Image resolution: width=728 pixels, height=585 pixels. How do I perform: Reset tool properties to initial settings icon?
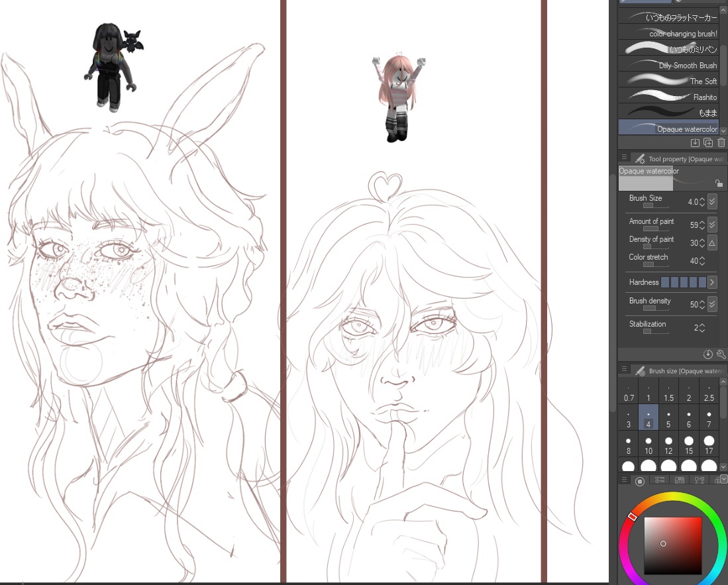707,354
